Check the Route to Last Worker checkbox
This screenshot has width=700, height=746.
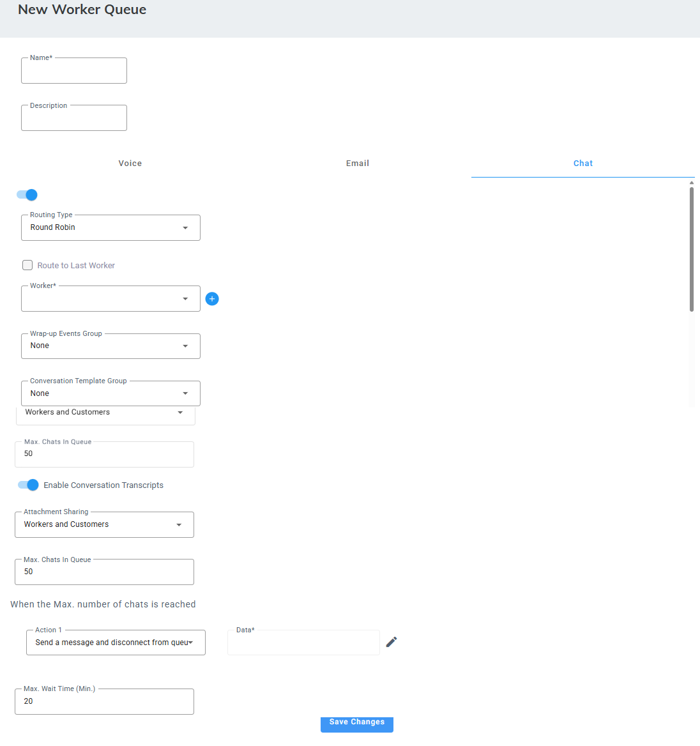[27, 265]
